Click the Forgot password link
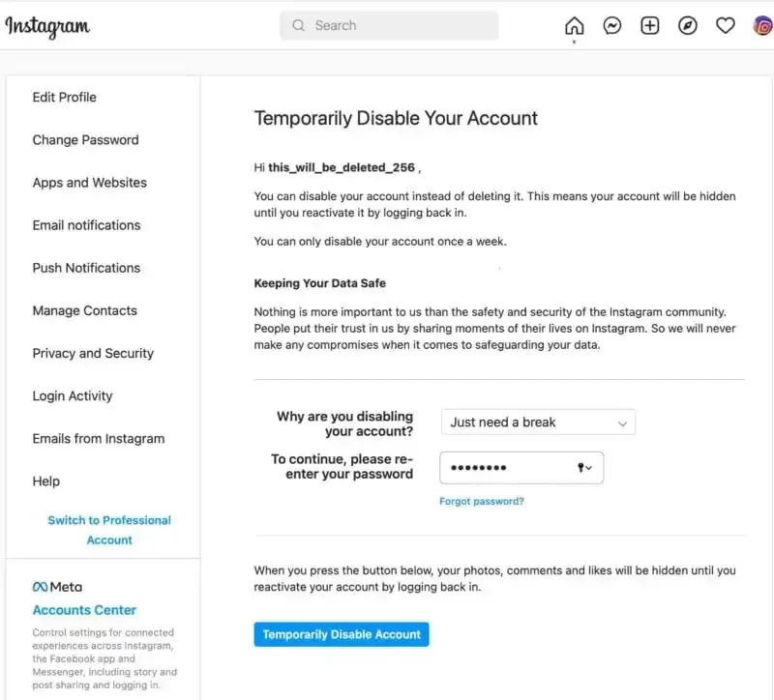Screen dimensions: 774x700 click(481, 501)
